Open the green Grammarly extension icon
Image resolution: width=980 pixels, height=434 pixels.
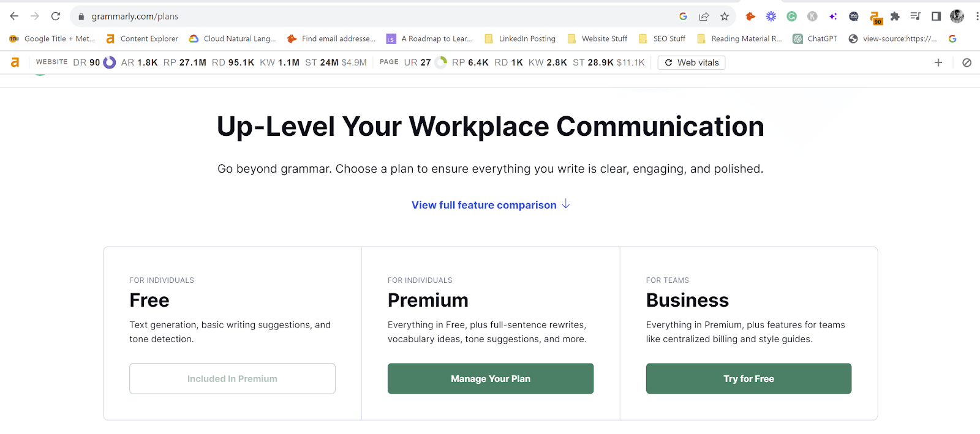click(x=792, y=17)
